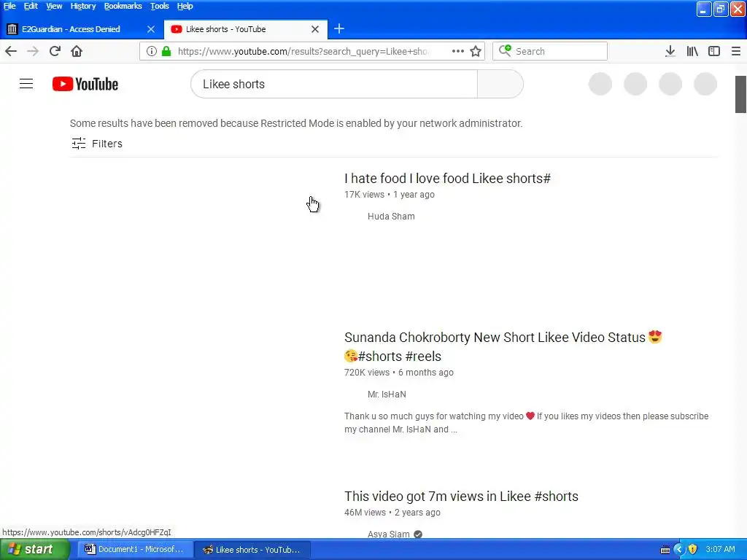
Task: Open the browser home page icon
Action: coord(77,52)
